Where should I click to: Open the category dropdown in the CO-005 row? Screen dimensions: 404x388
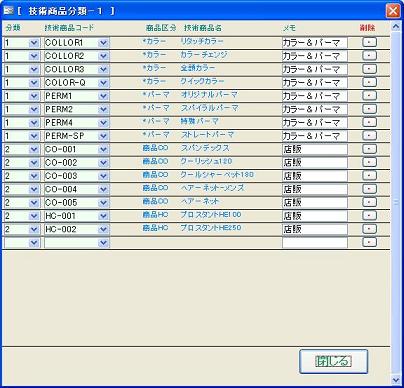34,203
